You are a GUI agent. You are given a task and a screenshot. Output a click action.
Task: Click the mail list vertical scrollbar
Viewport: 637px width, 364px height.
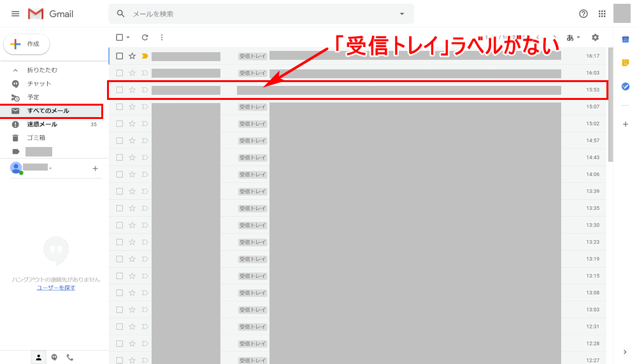click(611, 105)
